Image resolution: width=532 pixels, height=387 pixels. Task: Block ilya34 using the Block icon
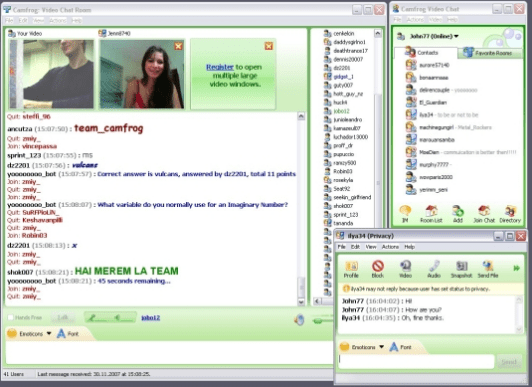click(x=378, y=269)
